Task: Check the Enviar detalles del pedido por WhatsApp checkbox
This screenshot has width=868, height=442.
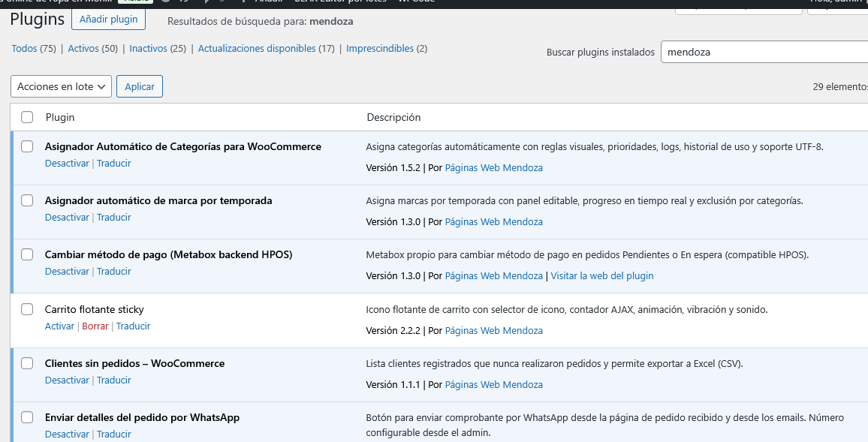Action: point(27,418)
